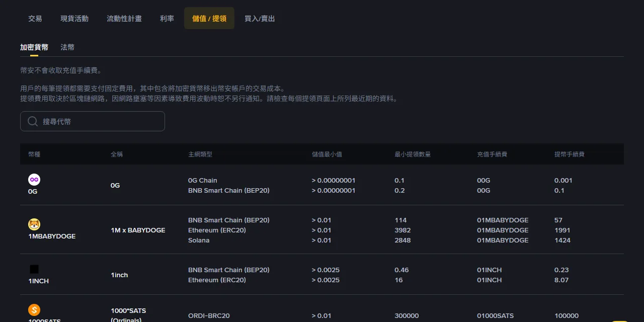Screen dimensions: 644x322
Task: Click minimum withdrawal value 114
Action: click(x=400, y=220)
